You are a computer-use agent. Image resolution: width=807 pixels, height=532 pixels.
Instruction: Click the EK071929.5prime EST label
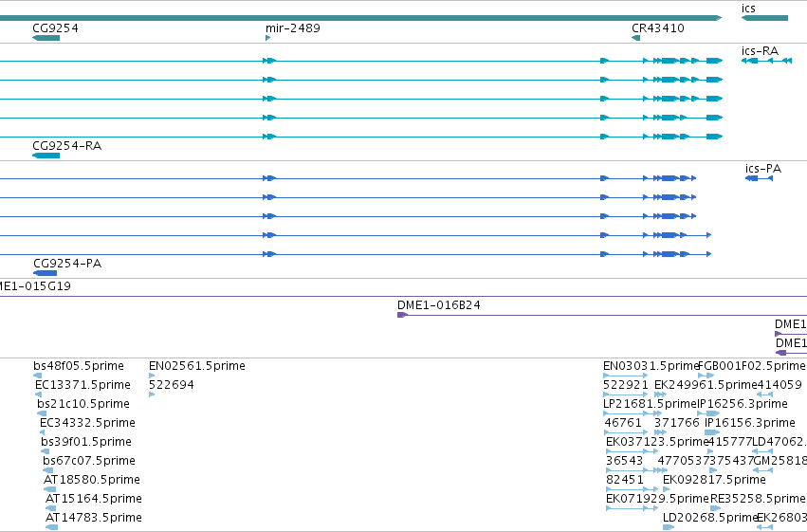pyautogui.click(x=658, y=499)
